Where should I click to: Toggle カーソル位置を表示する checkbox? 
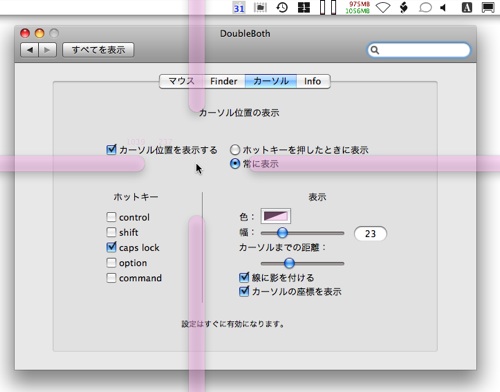[111, 150]
